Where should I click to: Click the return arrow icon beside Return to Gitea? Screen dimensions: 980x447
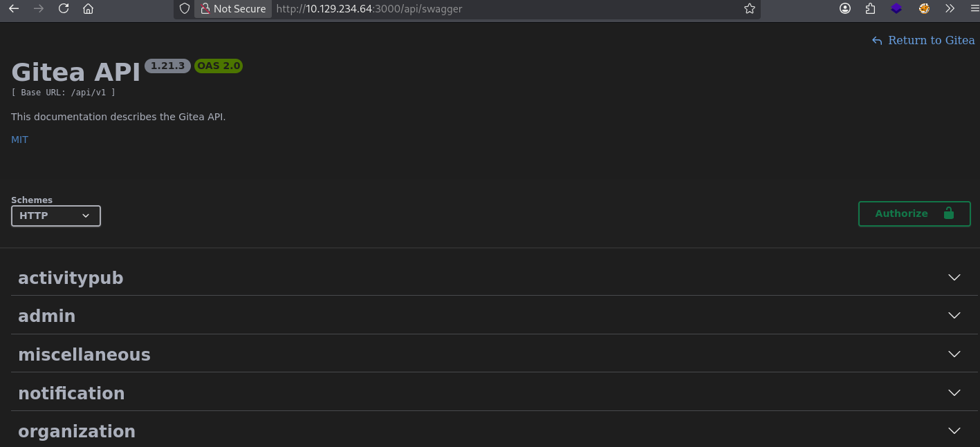point(877,41)
